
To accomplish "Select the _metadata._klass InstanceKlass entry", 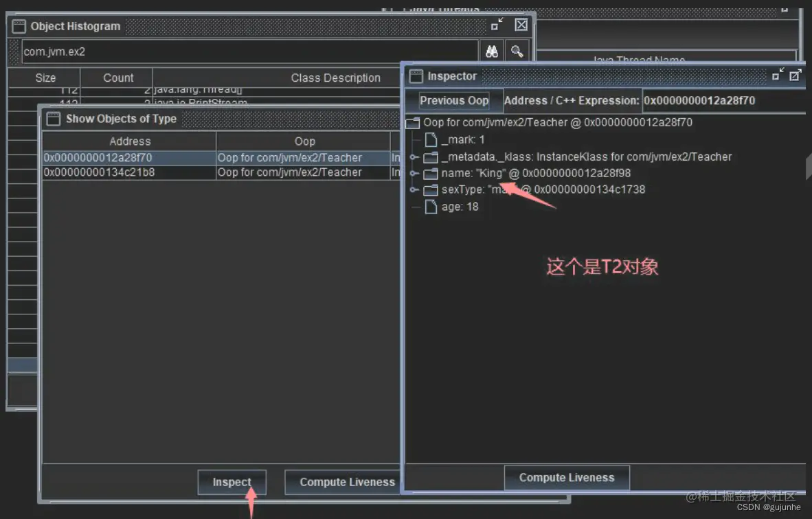I will pyautogui.click(x=587, y=157).
